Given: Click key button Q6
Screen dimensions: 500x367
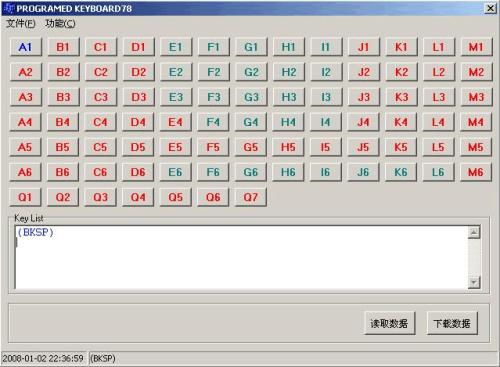Looking at the screenshot, I should point(213,197).
